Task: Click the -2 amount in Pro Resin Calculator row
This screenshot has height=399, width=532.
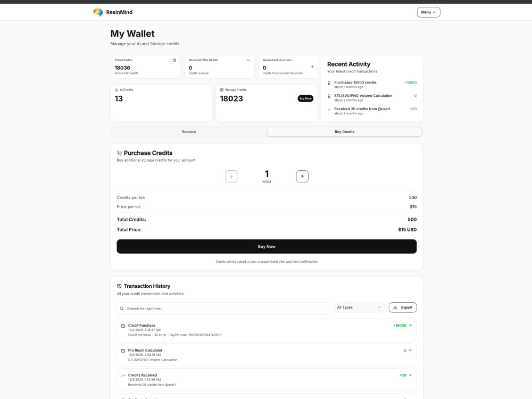Action: (404, 351)
